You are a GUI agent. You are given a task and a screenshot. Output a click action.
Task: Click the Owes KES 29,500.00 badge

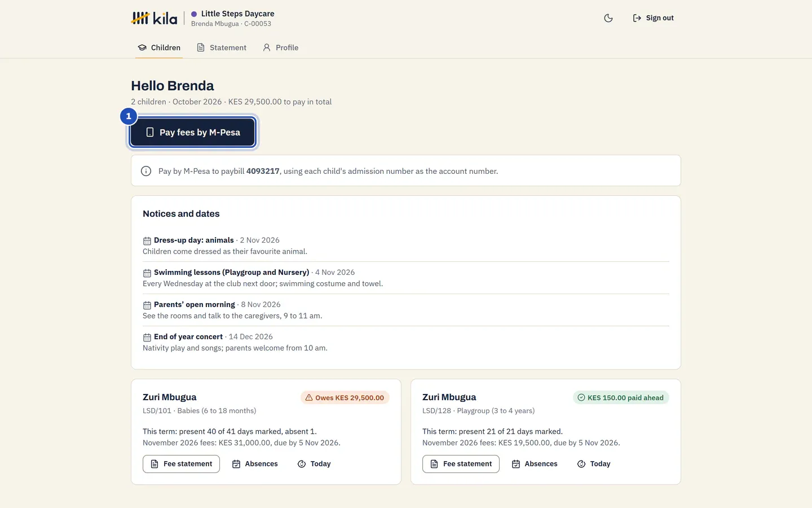(345, 397)
